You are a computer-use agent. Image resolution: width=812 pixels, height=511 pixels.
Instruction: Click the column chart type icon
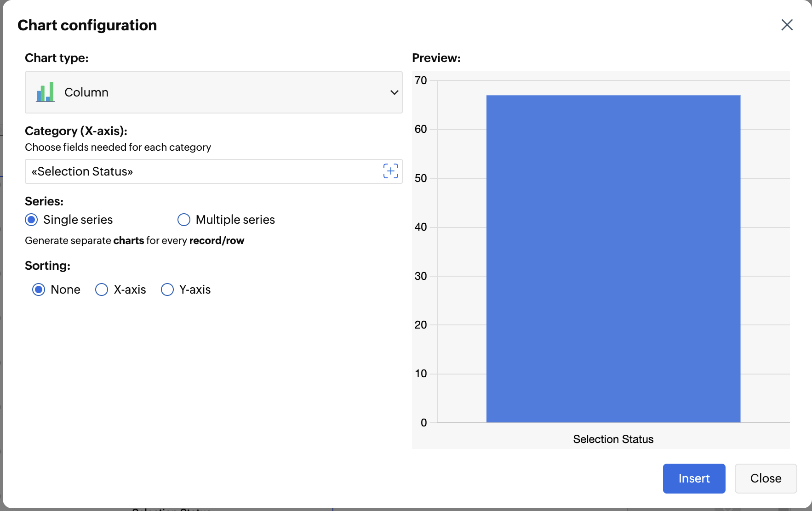[x=45, y=92]
